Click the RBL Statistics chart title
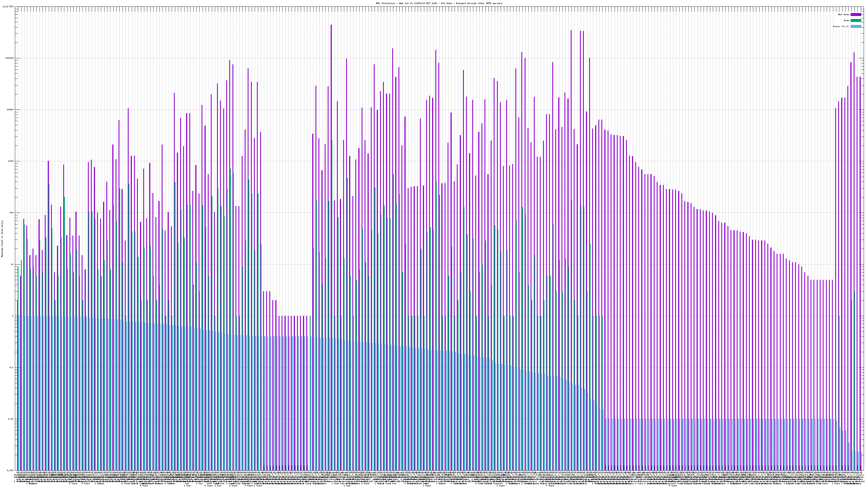The image size is (868, 488). [x=439, y=3]
